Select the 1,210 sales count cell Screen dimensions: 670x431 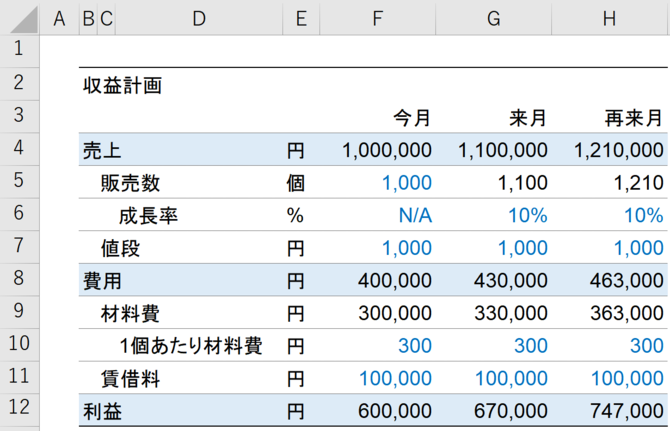(610, 182)
